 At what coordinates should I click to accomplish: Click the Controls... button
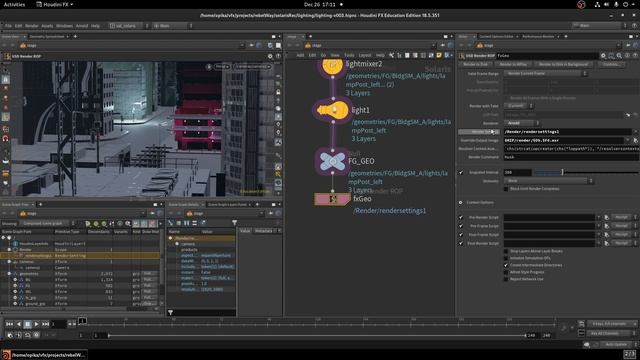point(611,64)
